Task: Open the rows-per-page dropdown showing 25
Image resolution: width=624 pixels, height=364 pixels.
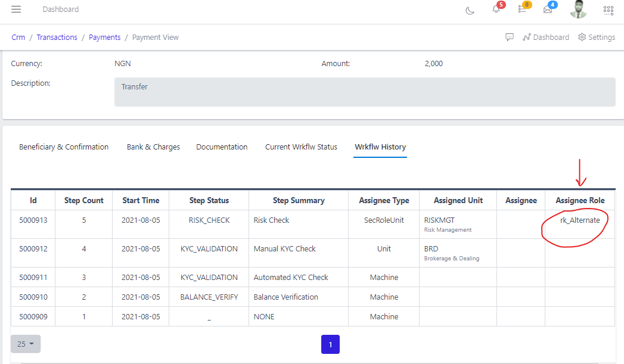Action: coord(25,344)
